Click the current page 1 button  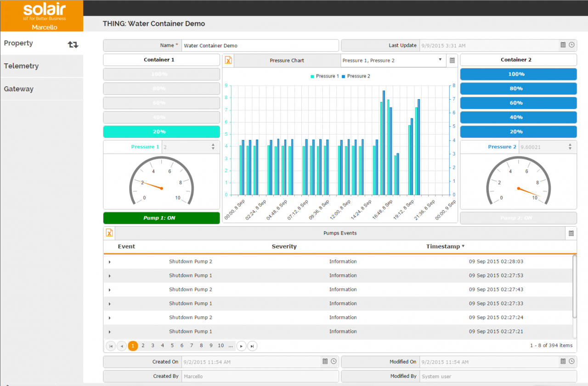pyautogui.click(x=133, y=346)
